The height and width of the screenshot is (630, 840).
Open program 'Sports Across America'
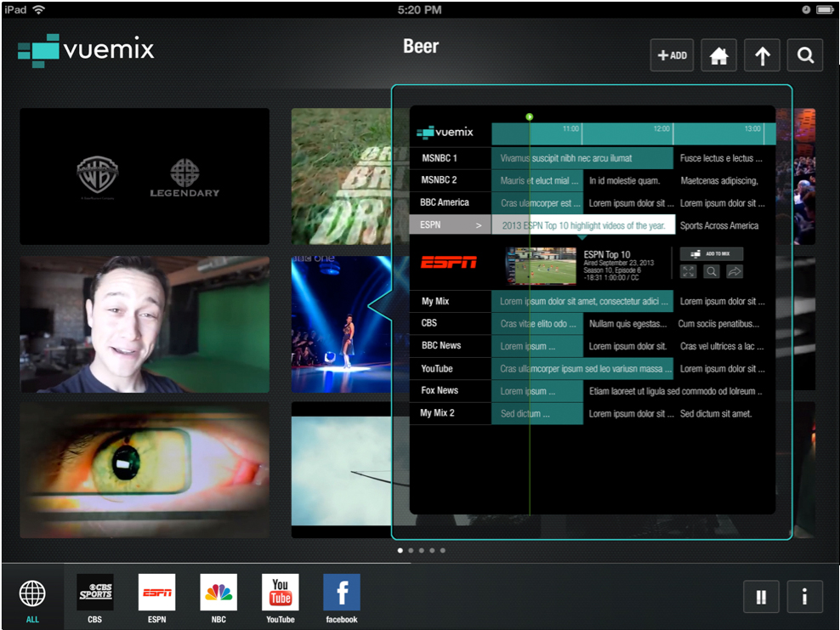click(720, 225)
